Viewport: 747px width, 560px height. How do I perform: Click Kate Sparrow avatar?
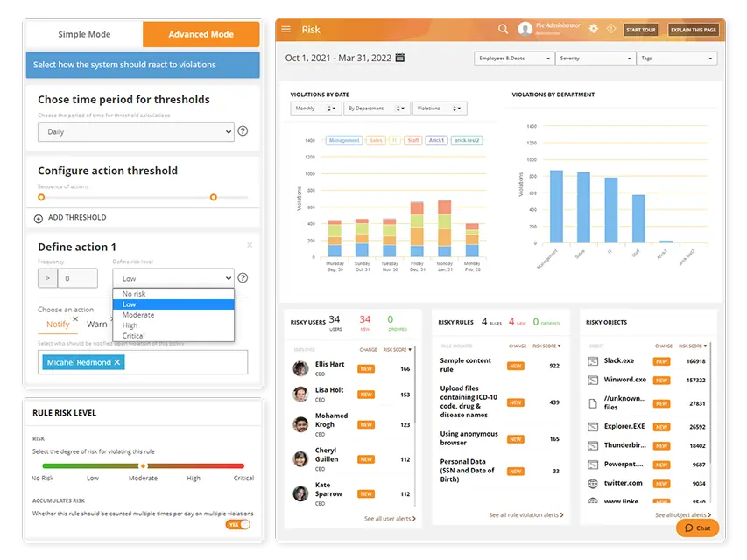coord(300,493)
